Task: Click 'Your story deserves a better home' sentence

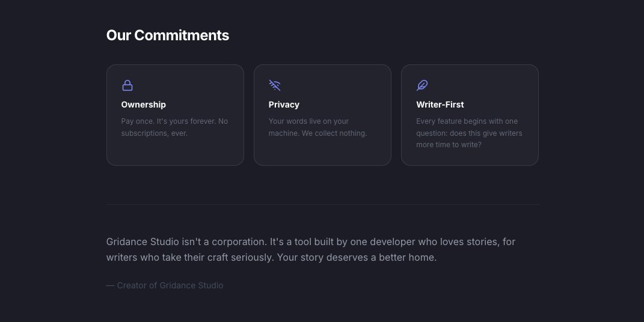Action: click(x=357, y=258)
